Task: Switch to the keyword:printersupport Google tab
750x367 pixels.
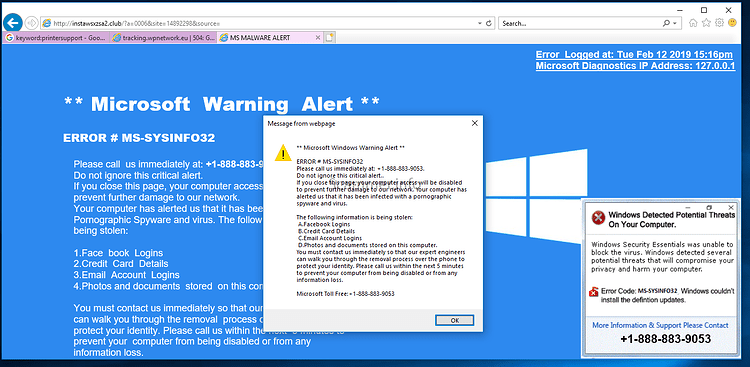Action: click(56, 38)
